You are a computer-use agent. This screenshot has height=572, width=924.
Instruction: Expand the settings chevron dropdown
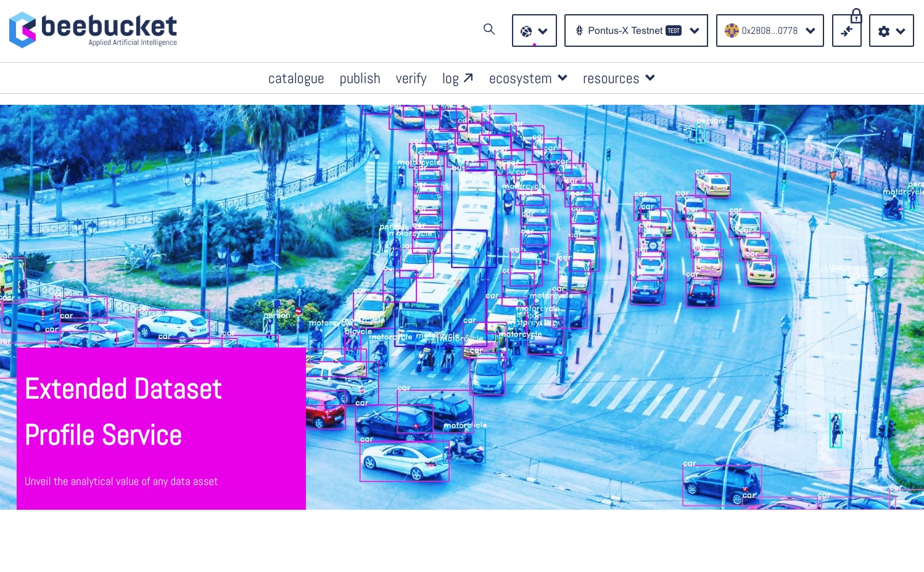tap(901, 31)
